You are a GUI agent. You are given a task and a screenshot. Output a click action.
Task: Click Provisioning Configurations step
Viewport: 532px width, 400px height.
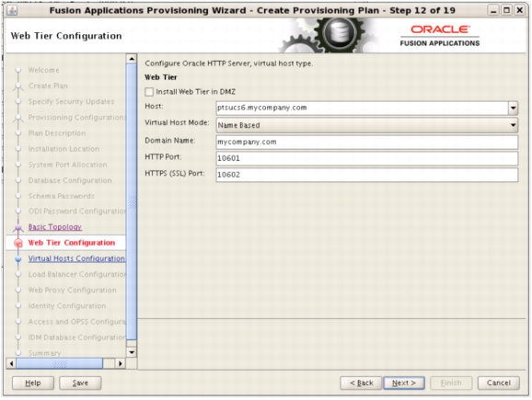(76, 118)
